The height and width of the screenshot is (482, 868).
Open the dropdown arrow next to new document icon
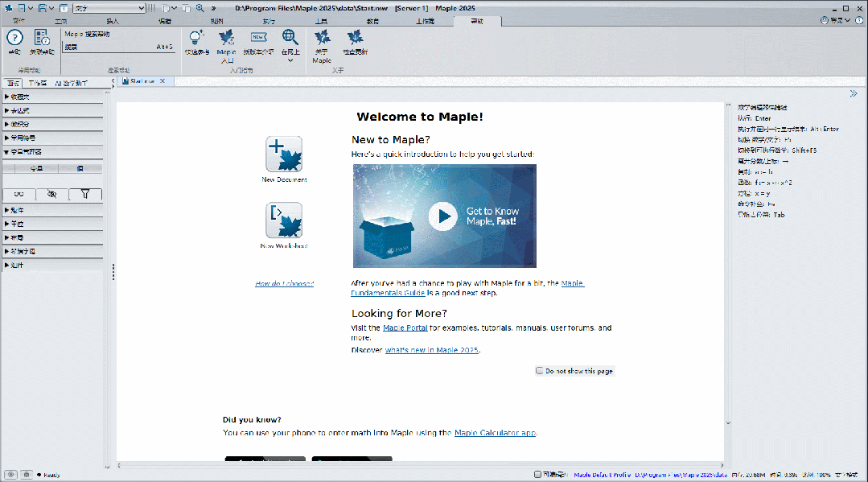[x=31, y=8]
